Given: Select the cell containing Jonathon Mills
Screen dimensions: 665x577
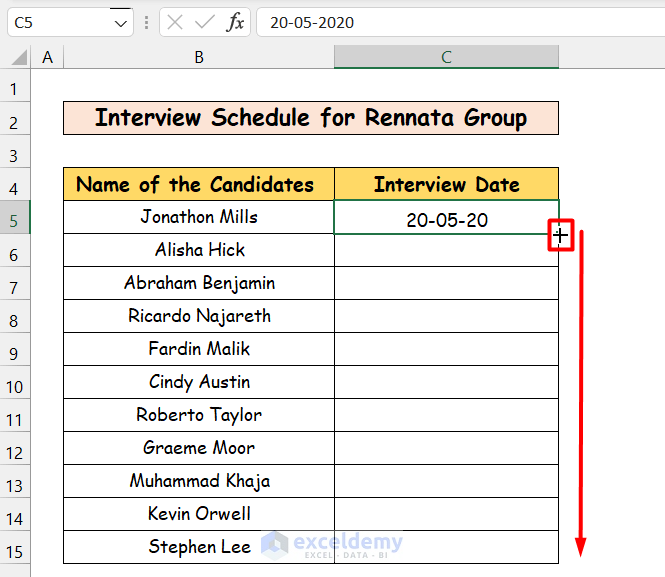Looking at the screenshot, I should click(x=199, y=217).
